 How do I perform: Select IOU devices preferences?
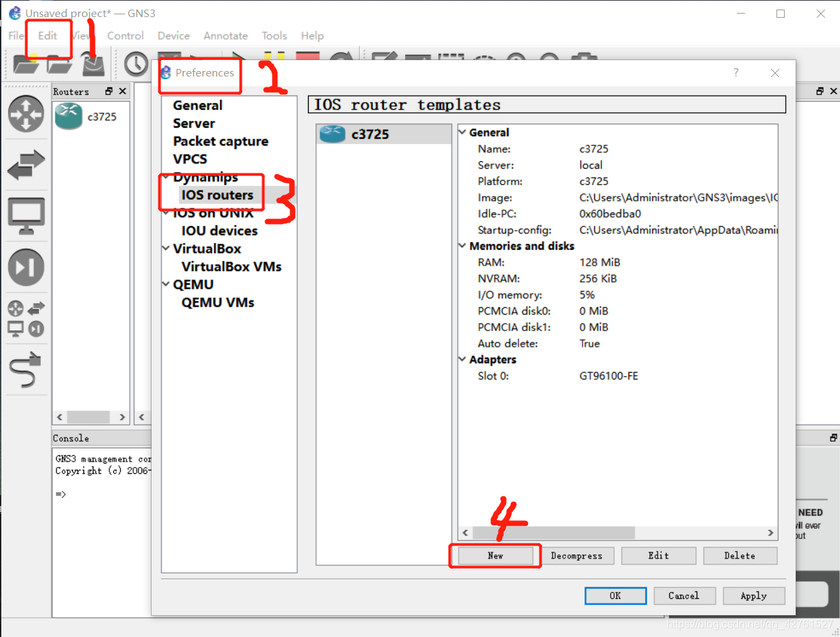coord(219,231)
